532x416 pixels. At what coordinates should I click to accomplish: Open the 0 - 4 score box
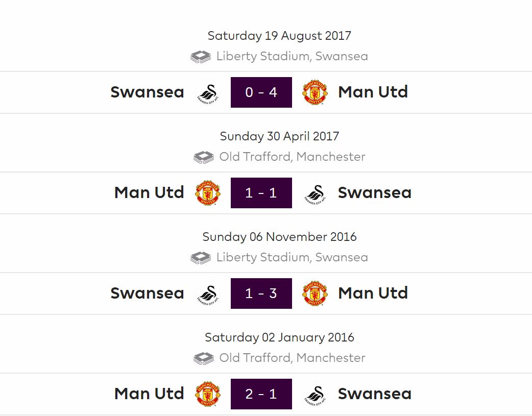(x=261, y=92)
